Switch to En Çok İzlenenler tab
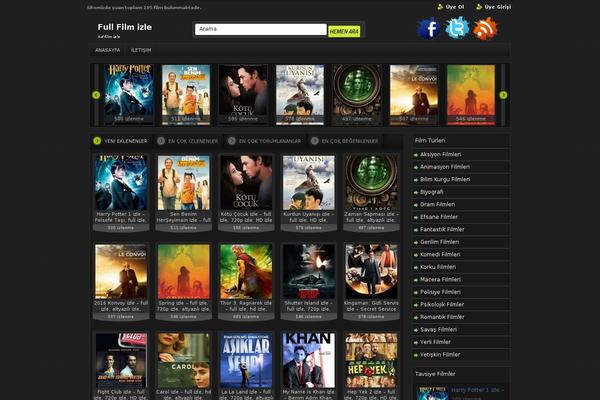This screenshot has height=400, width=600. (x=188, y=141)
